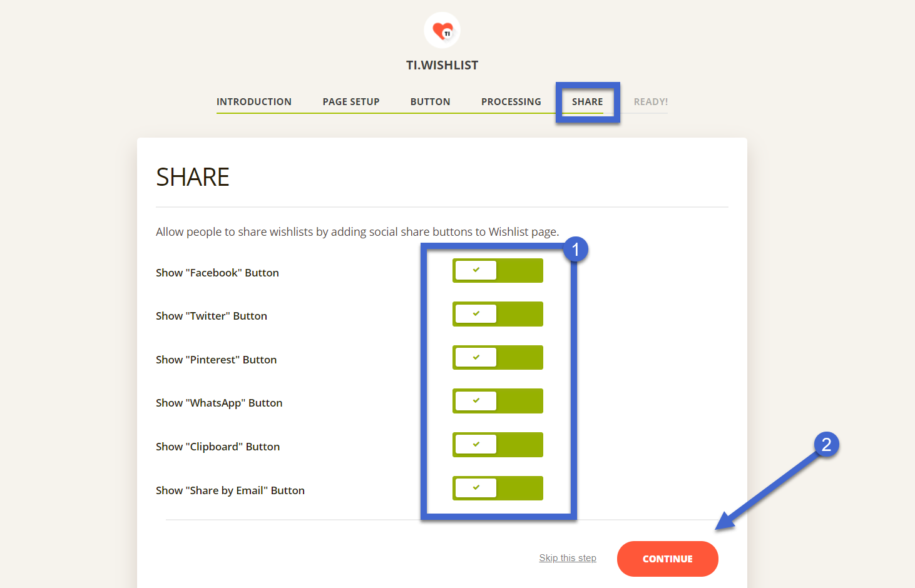The image size is (915, 588).
Task: Select the highlighted Share tab
Action: point(587,101)
